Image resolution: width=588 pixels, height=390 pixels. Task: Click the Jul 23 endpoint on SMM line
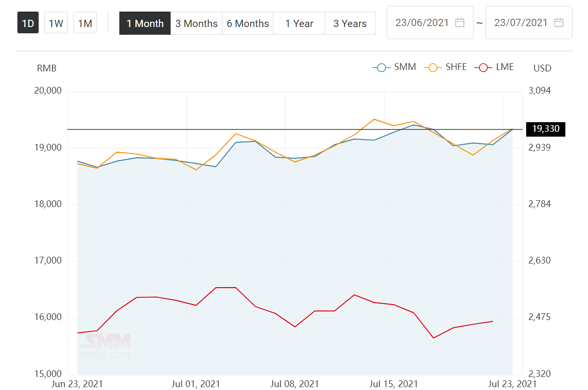click(512, 129)
